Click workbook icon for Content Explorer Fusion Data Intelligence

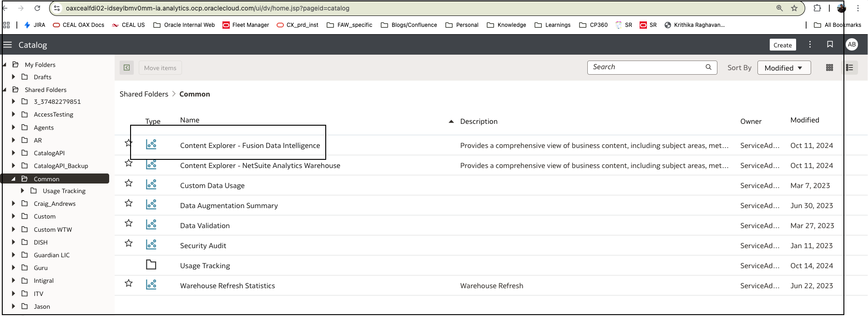[151, 144]
